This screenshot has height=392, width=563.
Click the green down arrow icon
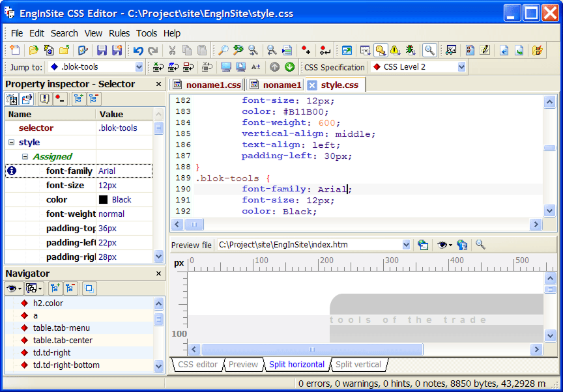click(290, 66)
